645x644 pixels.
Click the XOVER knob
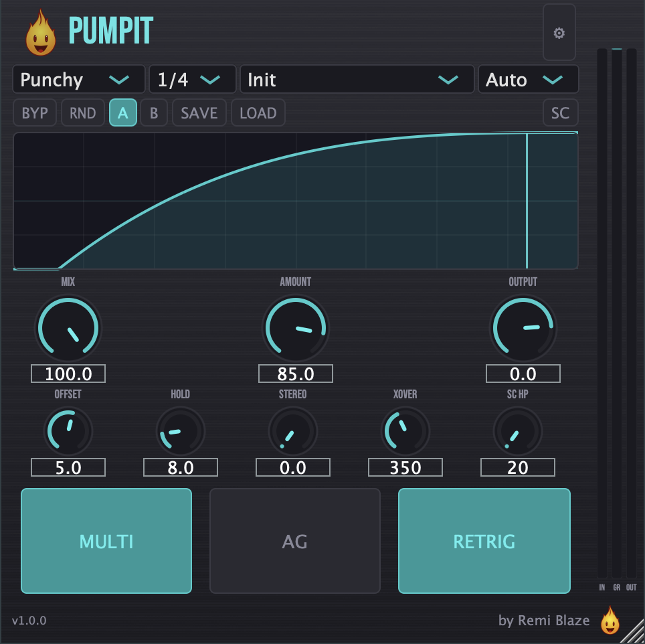[x=405, y=431]
